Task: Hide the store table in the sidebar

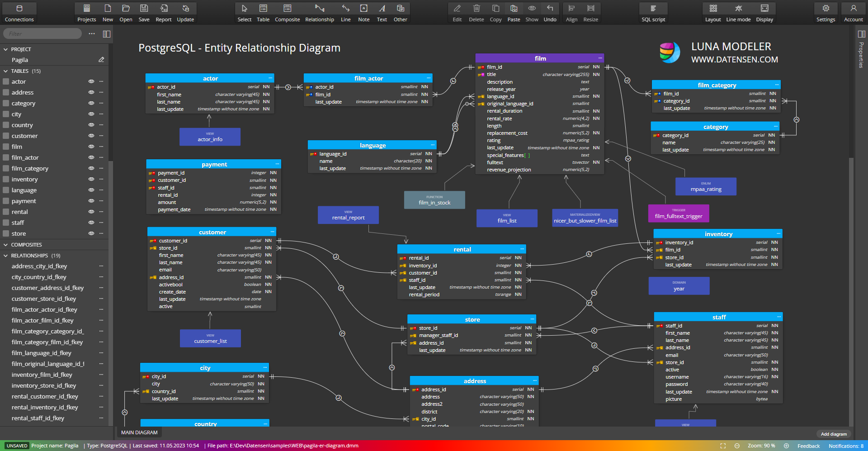Action: pyautogui.click(x=91, y=233)
